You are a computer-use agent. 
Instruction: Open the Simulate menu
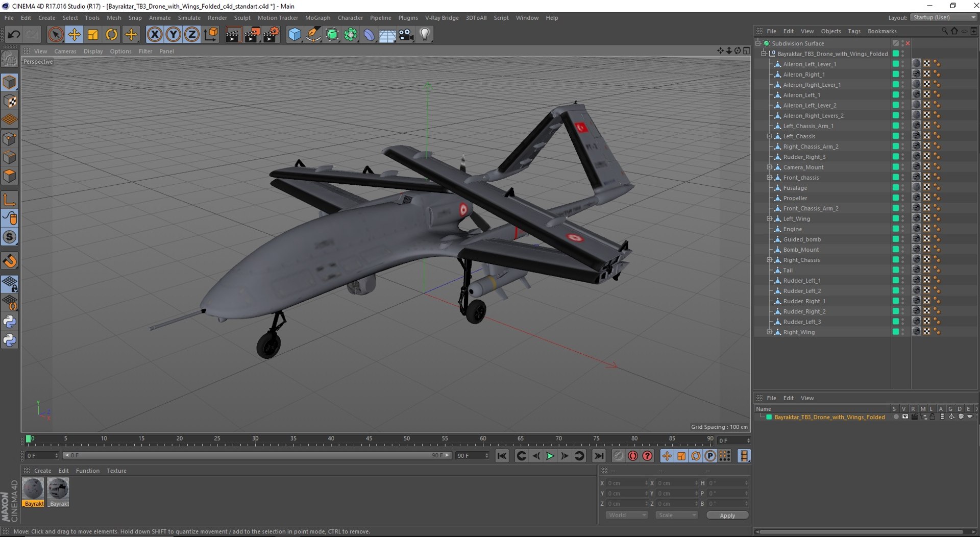tap(189, 18)
